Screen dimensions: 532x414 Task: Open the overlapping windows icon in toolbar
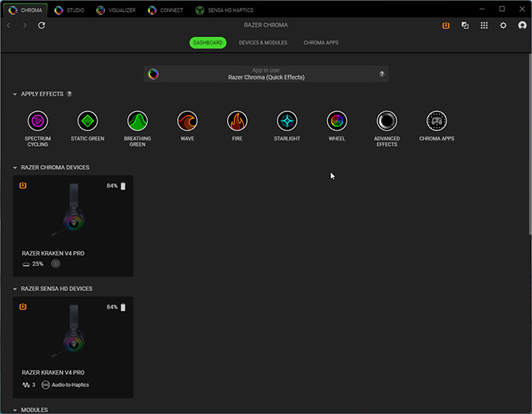tap(465, 25)
